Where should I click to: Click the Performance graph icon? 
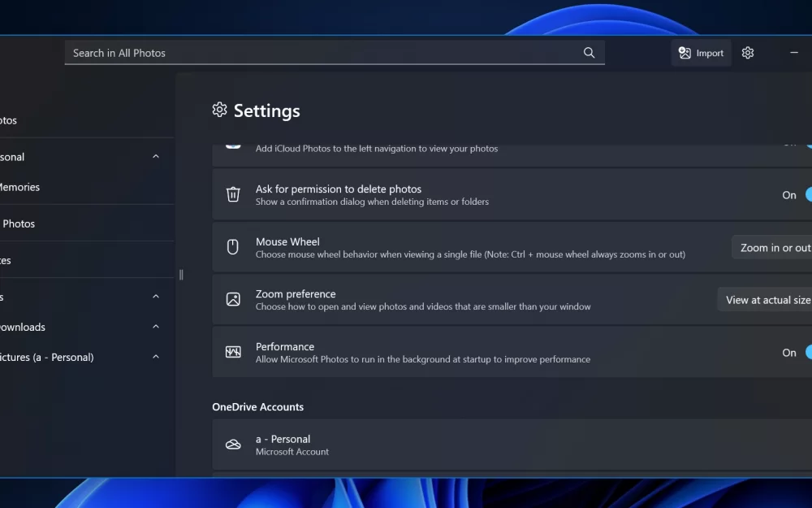point(233,353)
